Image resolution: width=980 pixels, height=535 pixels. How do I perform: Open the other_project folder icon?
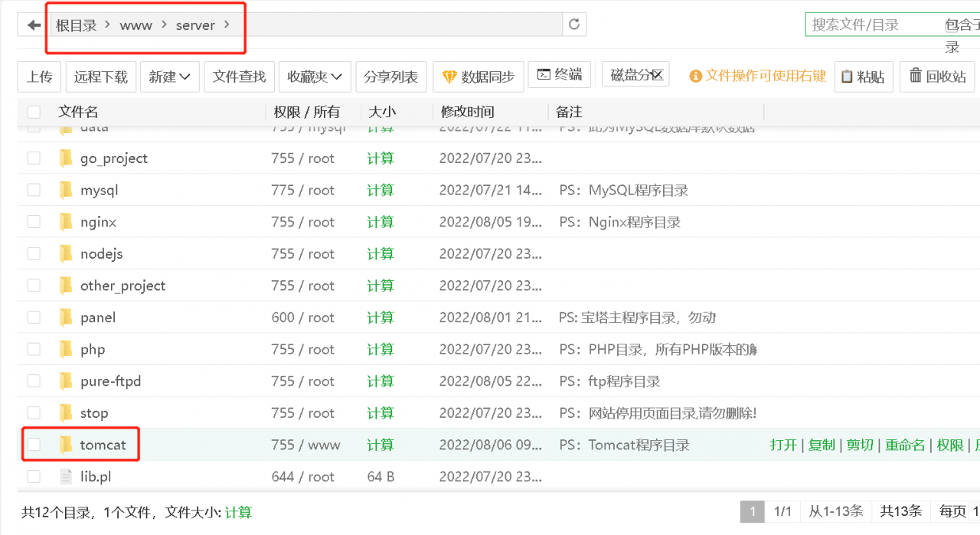pyautogui.click(x=66, y=285)
